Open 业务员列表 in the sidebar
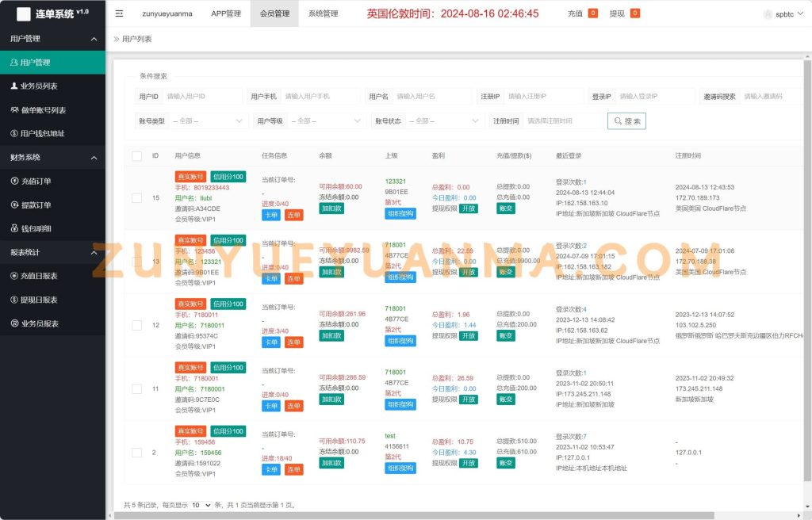Image resolution: width=812 pixels, height=520 pixels. coord(52,86)
